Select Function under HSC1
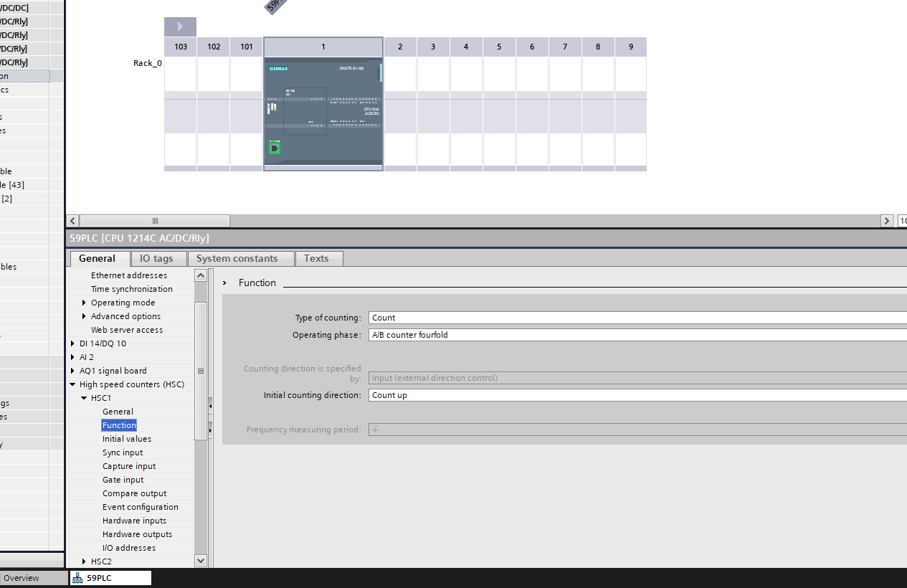This screenshot has width=907, height=588. (119, 425)
